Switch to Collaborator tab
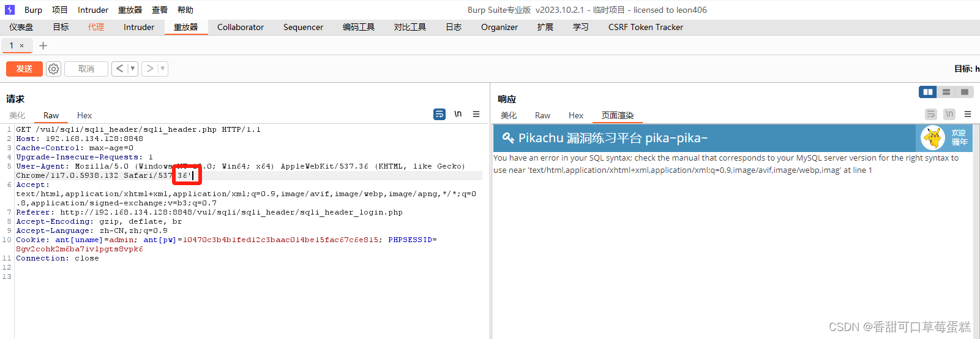This screenshot has height=339, width=980. [241, 27]
